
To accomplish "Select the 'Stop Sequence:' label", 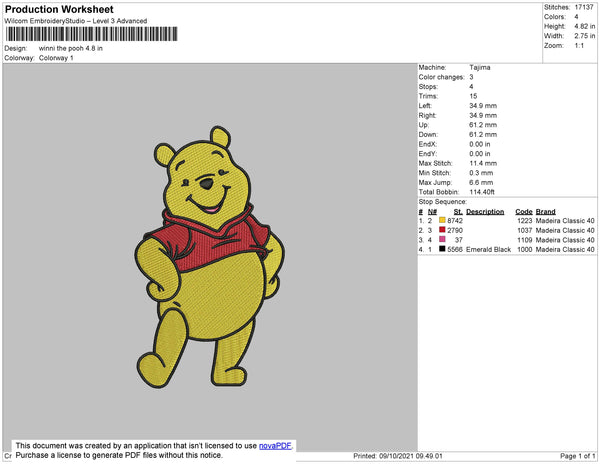I will 443,202.
